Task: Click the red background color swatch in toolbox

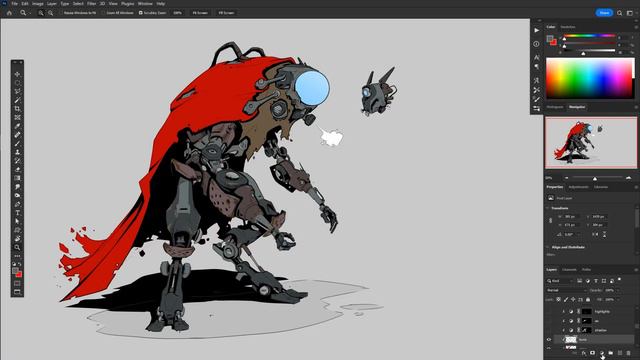Action: coord(19,274)
